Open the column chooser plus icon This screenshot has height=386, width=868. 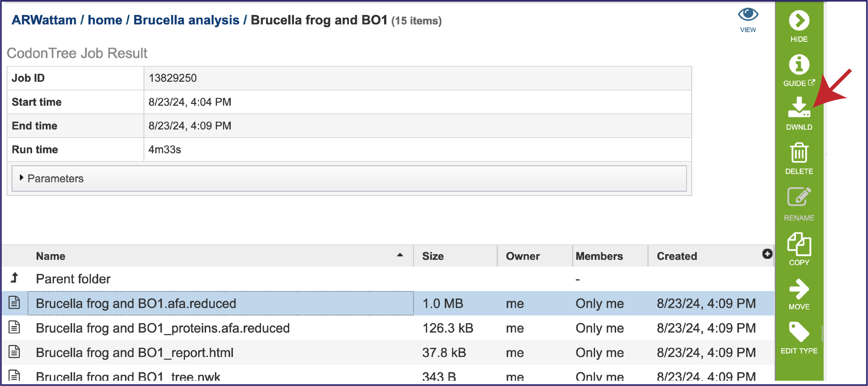click(x=767, y=254)
